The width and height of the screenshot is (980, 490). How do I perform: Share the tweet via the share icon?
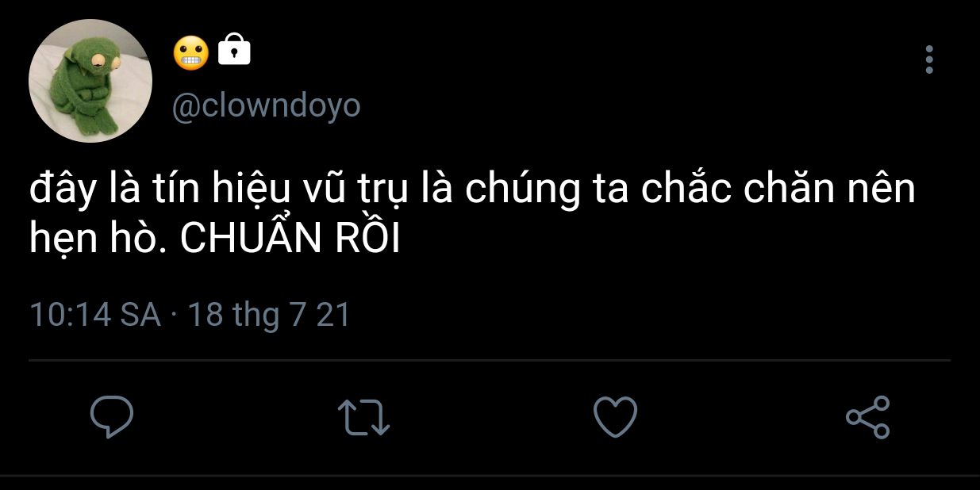pos(868,417)
